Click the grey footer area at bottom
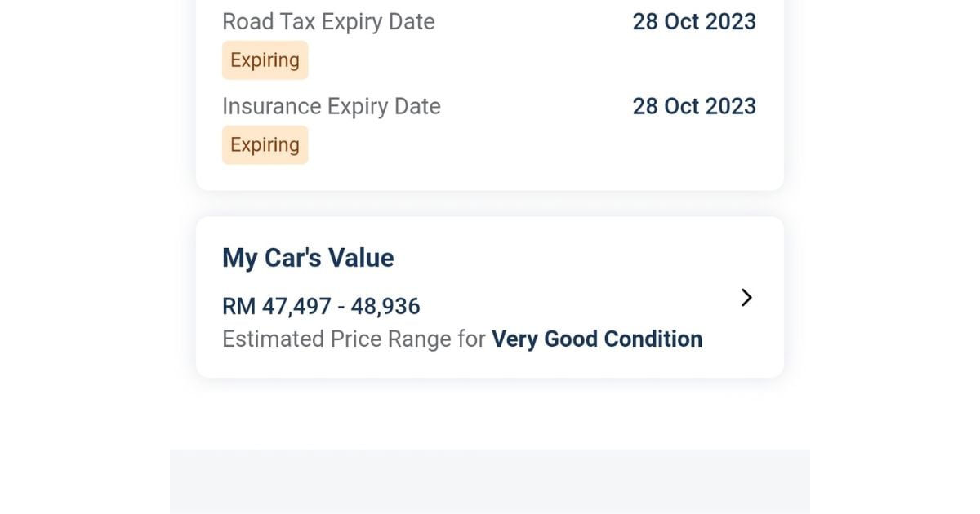 (490, 481)
